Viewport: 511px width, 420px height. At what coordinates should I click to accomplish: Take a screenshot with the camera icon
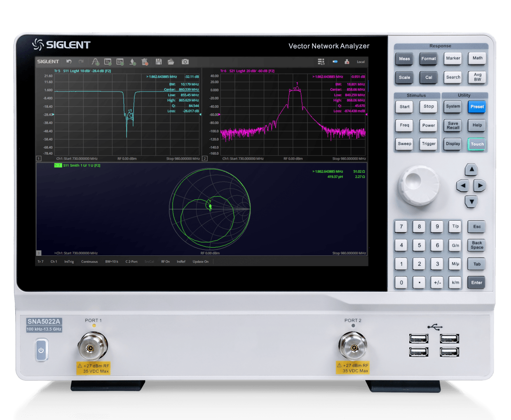185,62
